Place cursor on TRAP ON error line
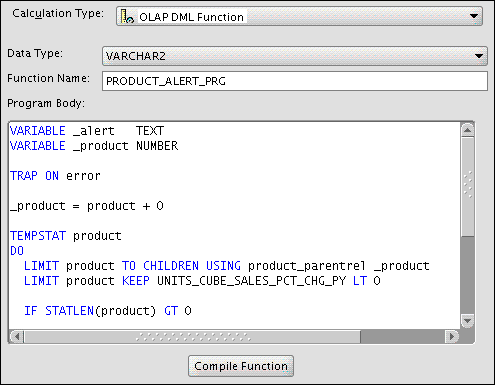The width and height of the screenshot is (495, 385). point(55,176)
